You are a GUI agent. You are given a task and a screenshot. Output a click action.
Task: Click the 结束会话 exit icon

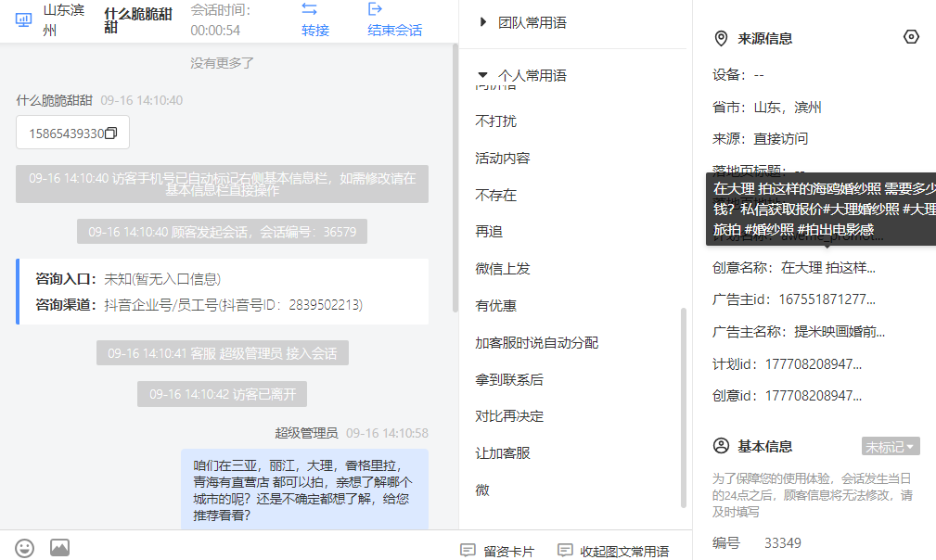coord(375,9)
